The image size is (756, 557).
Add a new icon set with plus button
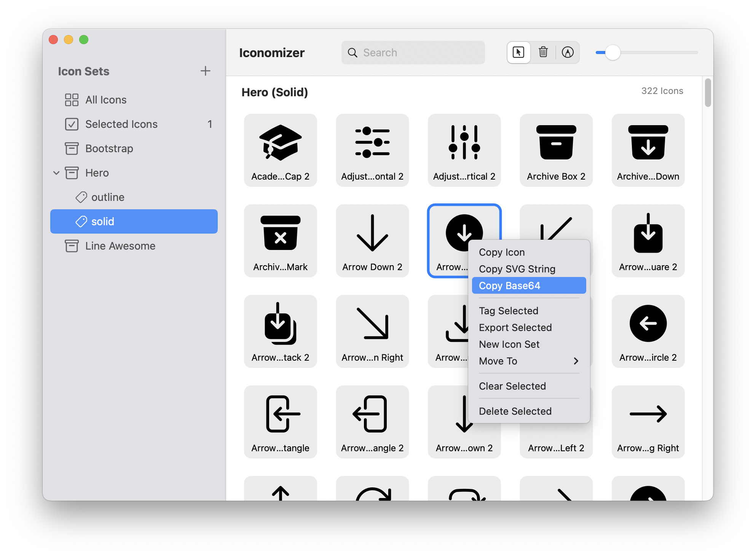(x=206, y=71)
